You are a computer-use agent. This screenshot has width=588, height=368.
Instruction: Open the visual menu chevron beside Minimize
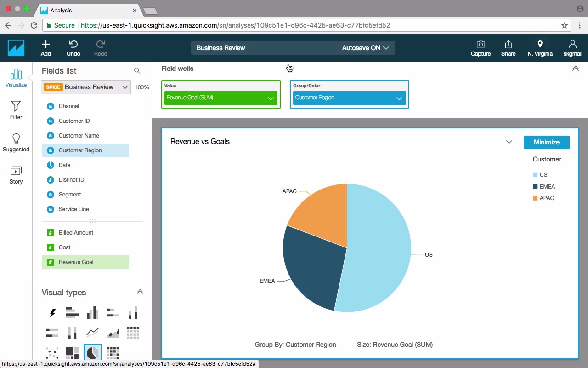tap(509, 142)
